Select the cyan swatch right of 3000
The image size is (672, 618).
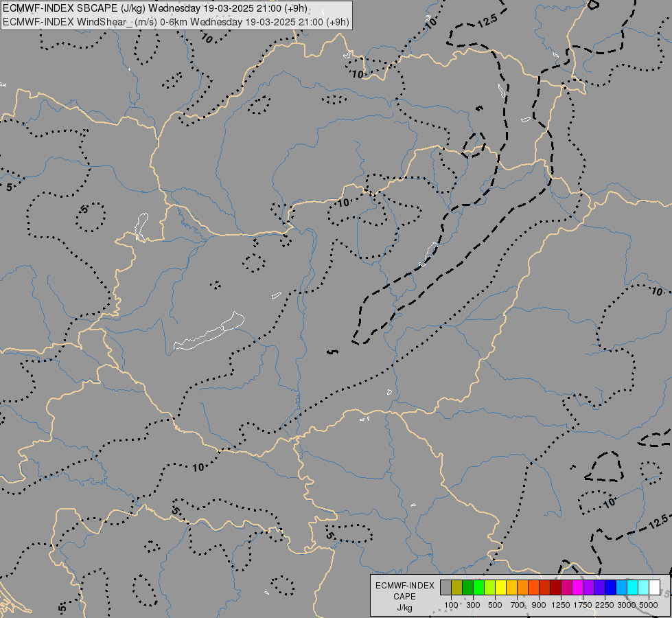tap(633, 587)
